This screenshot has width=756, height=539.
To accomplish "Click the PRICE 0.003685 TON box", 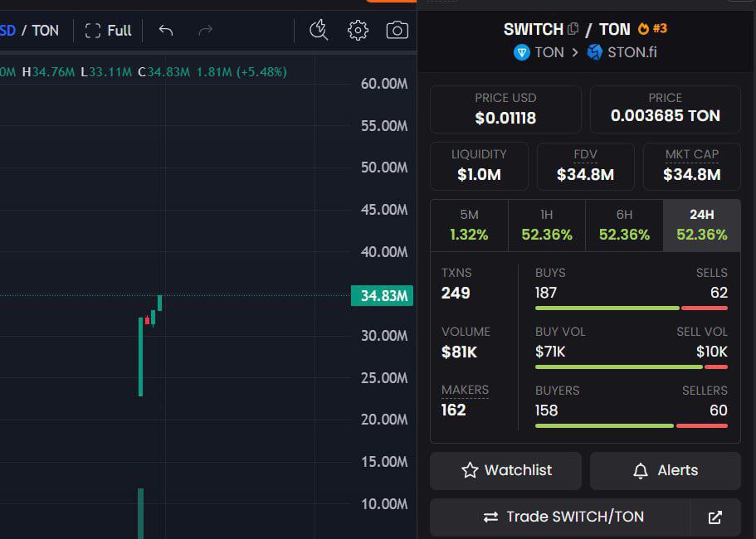I will (x=666, y=109).
